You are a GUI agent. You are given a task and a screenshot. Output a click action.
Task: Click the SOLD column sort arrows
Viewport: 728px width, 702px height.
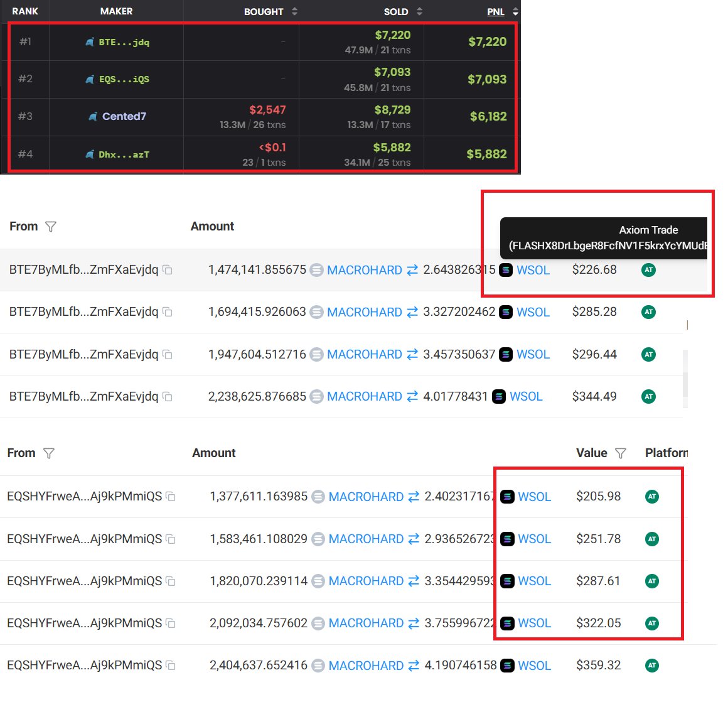point(419,11)
